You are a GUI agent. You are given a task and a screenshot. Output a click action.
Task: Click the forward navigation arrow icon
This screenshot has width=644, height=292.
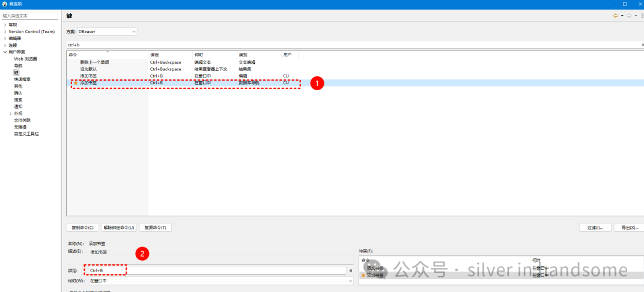[x=628, y=16]
